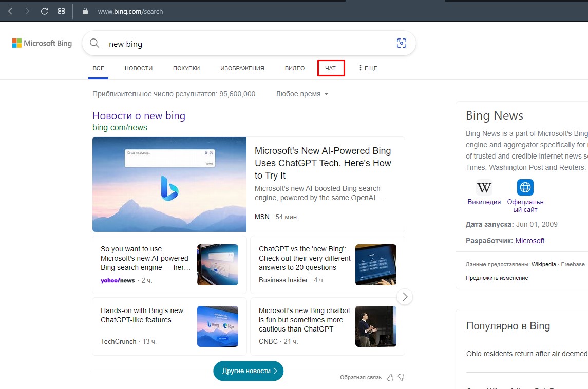Click the Business Insider article thumbnail

pos(376,265)
